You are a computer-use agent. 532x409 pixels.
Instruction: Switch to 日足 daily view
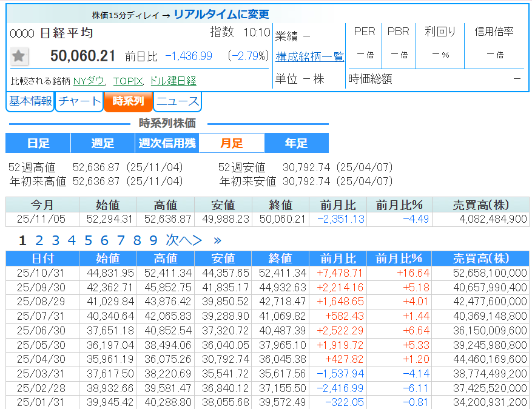click(38, 143)
